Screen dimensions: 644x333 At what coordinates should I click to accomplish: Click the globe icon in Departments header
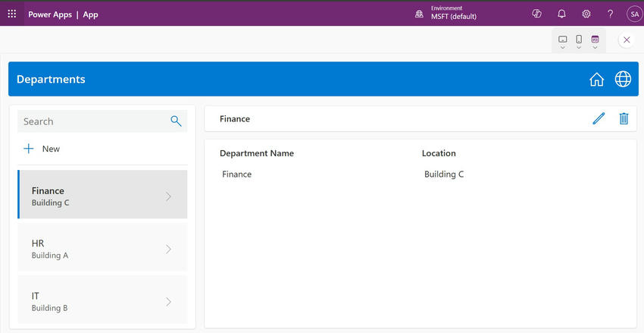[x=623, y=79]
